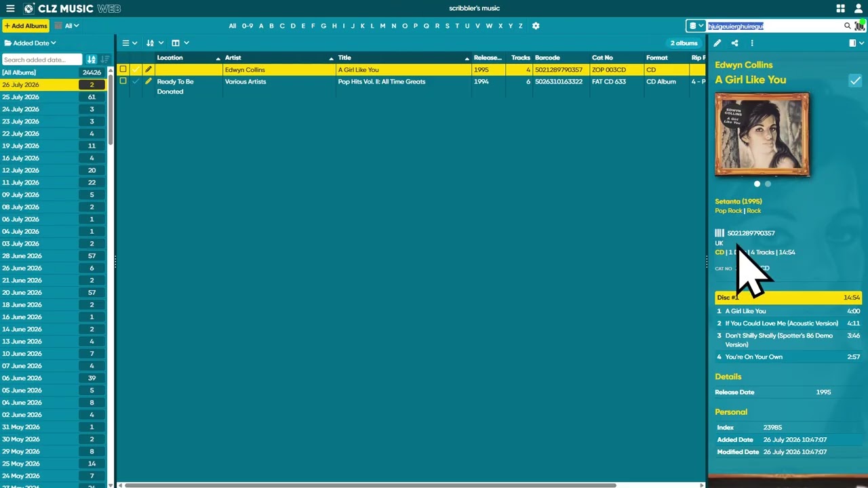Open alphabet bar settings gear

click(x=536, y=26)
